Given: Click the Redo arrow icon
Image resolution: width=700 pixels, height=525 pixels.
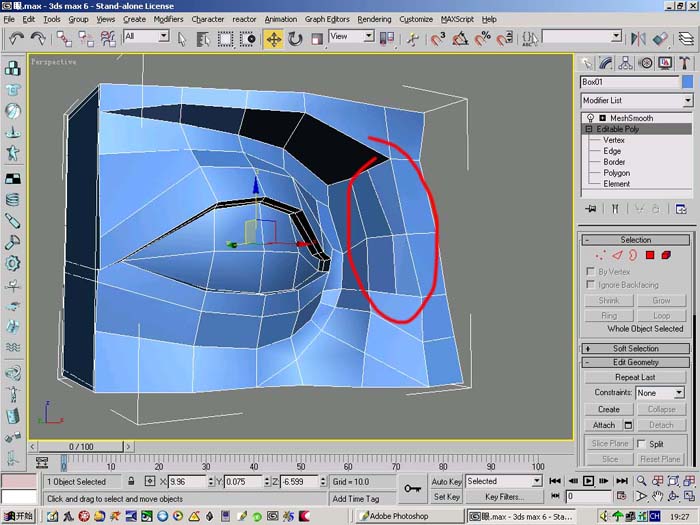Looking at the screenshot, I should click(x=38, y=39).
